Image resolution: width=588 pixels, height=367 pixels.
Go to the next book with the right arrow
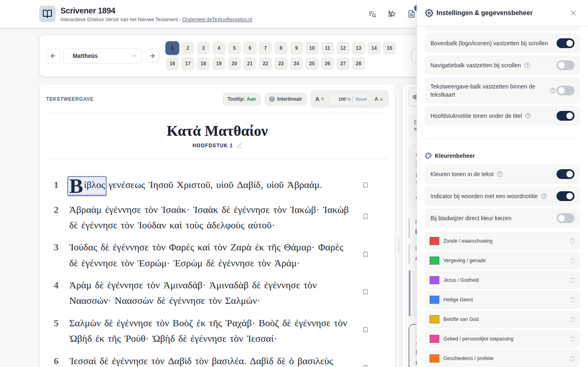(x=152, y=56)
